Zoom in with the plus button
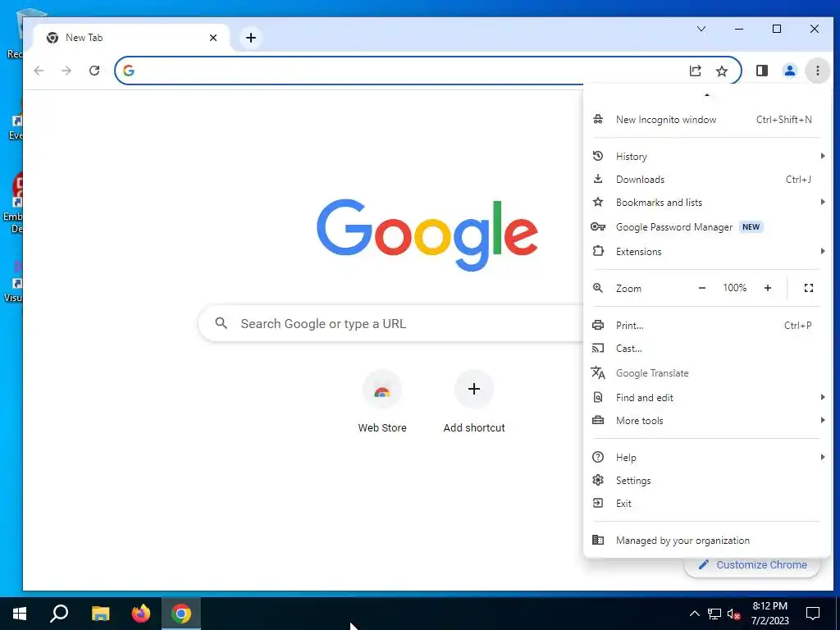 pyautogui.click(x=767, y=288)
